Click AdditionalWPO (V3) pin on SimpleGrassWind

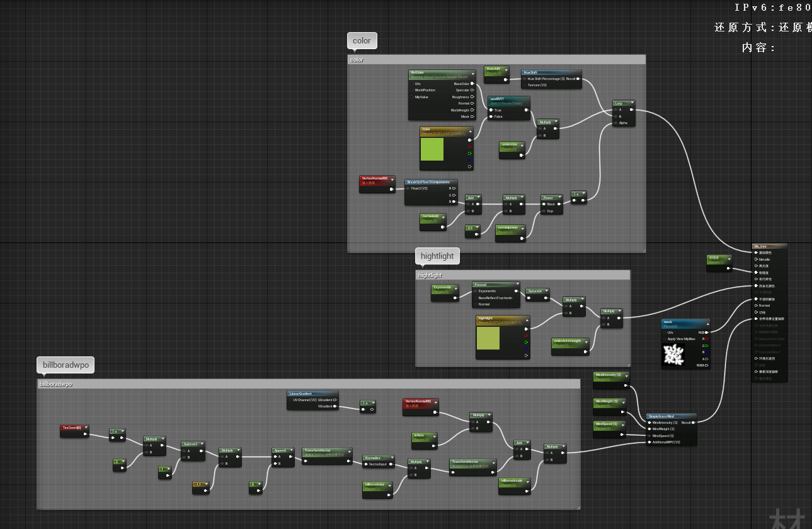[x=649, y=442]
